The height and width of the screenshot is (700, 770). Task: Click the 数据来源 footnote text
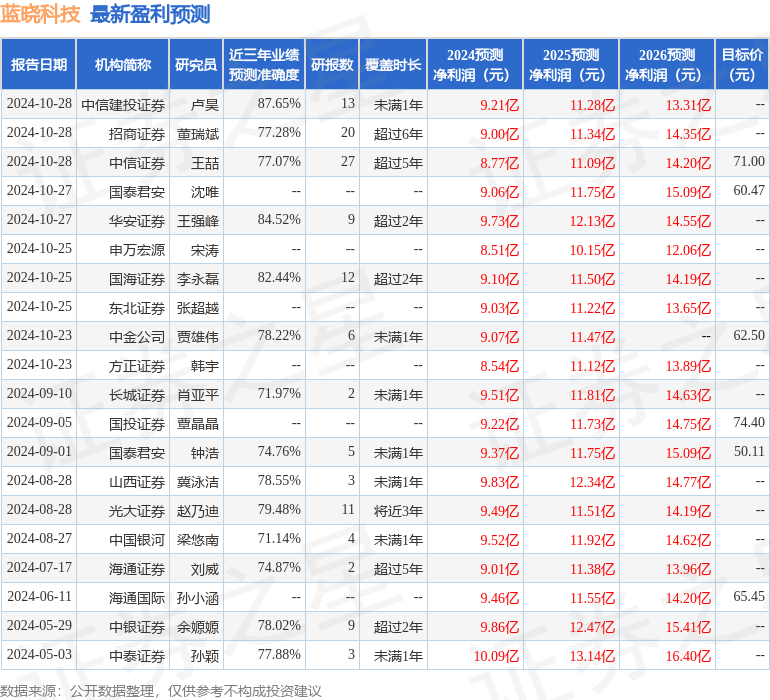[x=161, y=691]
